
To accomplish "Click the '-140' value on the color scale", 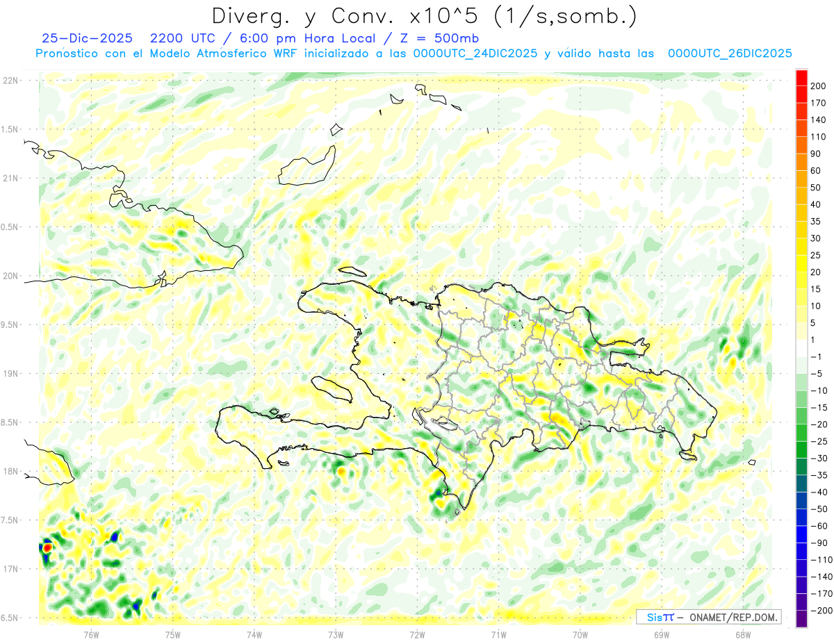I will point(821,577).
